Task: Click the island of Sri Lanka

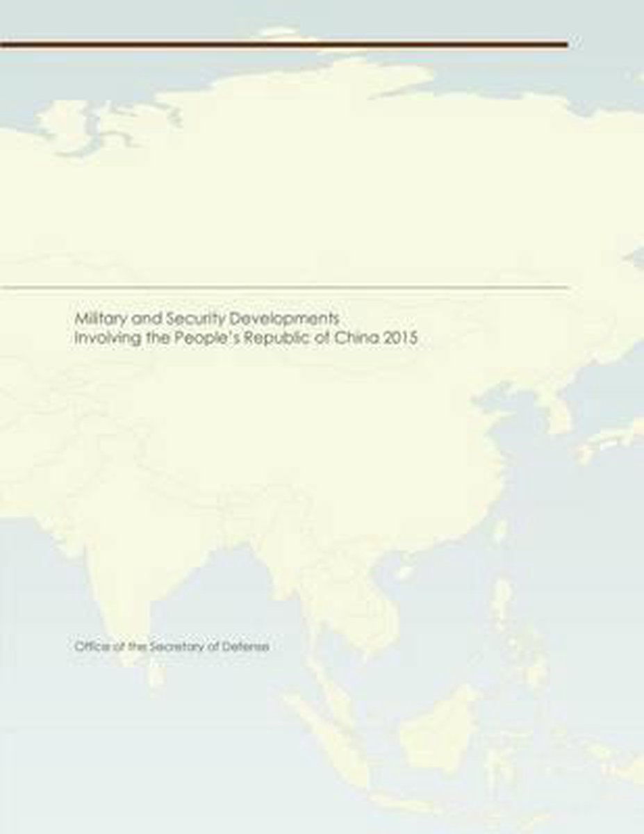Action: coord(156,671)
